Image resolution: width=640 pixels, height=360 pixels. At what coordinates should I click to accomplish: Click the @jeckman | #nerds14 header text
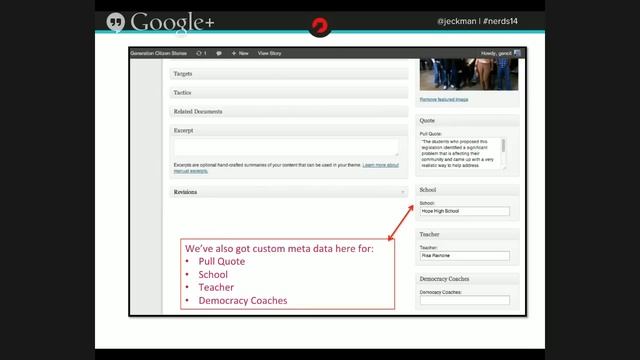pos(477,21)
